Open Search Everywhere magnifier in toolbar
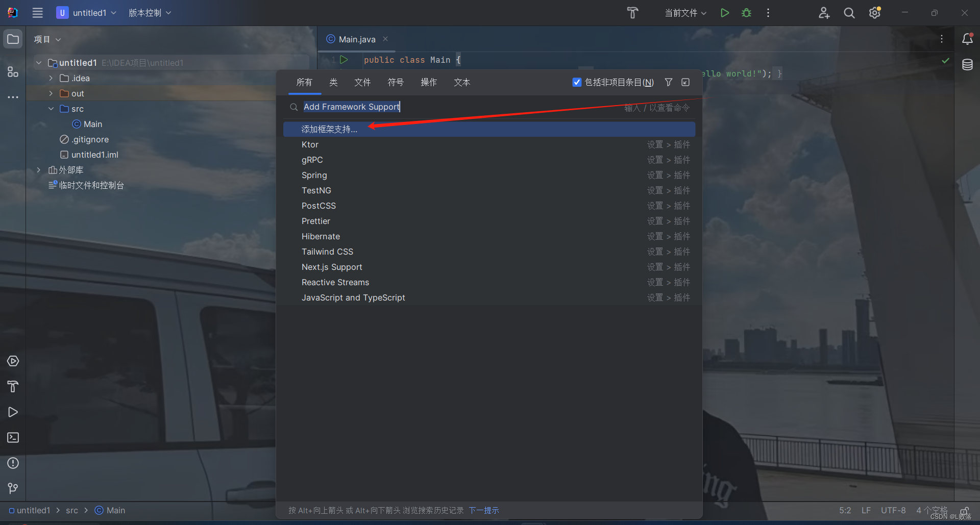 point(849,13)
